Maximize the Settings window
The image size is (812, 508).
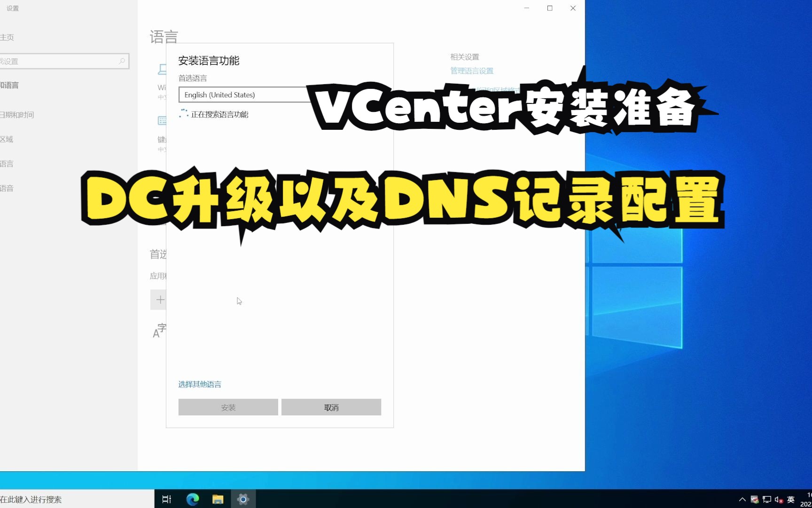point(550,8)
